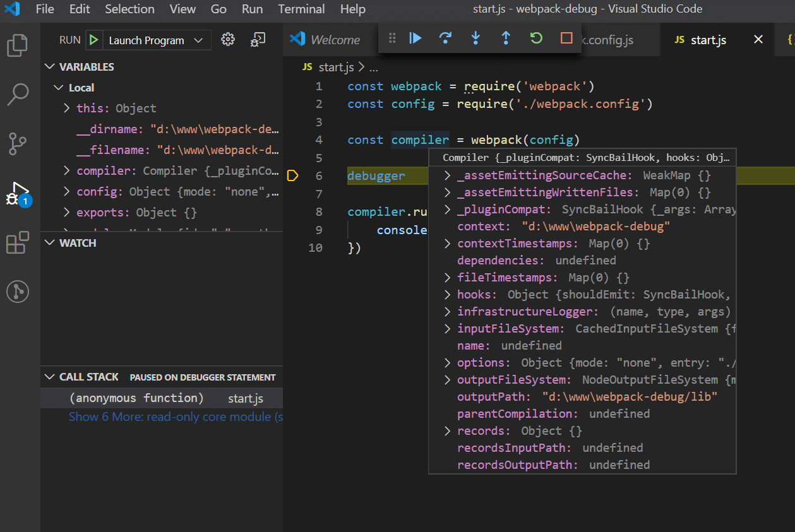The width and height of the screenshot is (795, 532).
Task: Expand options in hover popup
Action: point(447,363)
